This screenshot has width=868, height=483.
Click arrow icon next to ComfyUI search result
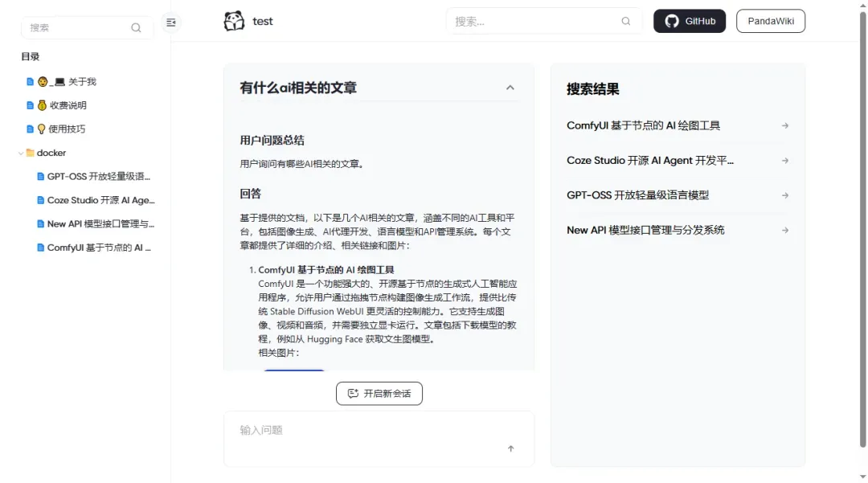click(x=785, y=125)
